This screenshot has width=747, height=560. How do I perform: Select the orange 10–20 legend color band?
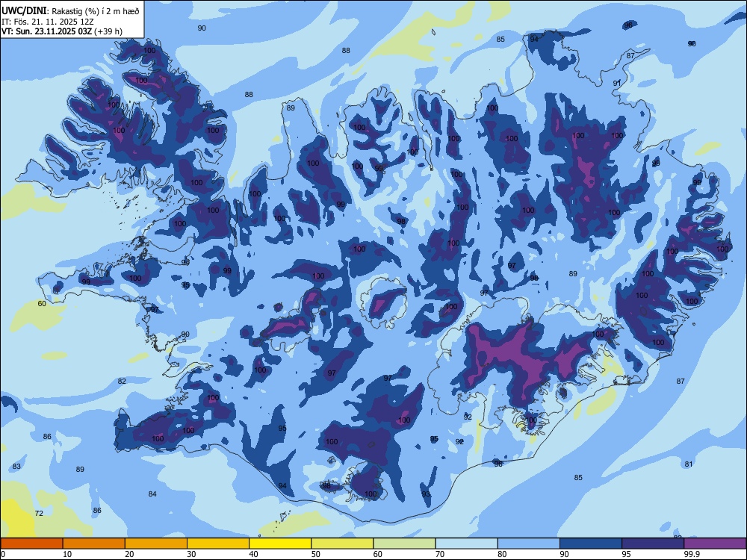tap(94, 544)
